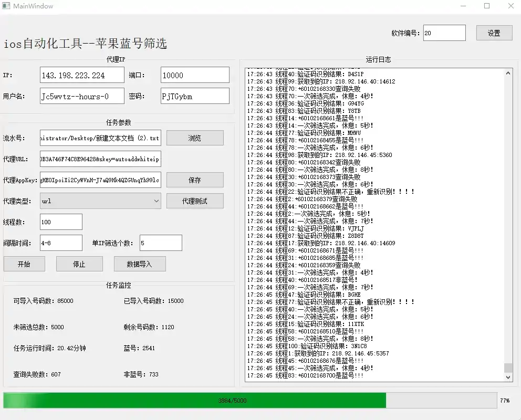The width and height of the screenshot is (521, 420).
Task: Click the 非蓝号: 733 text
Action: [x=141, y=374]
